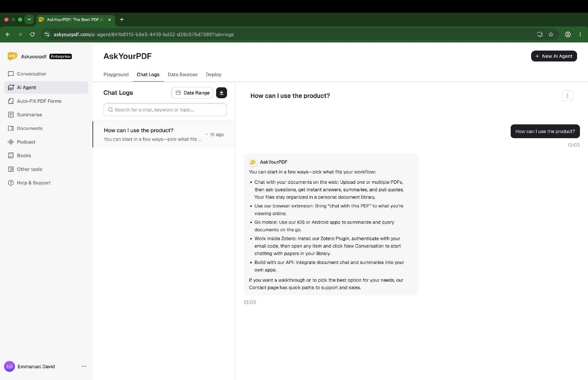Viewport: 588px width, 380px height.
Task: Click the Emmanuel David ED avatar
Action: (x=9, y=367)
